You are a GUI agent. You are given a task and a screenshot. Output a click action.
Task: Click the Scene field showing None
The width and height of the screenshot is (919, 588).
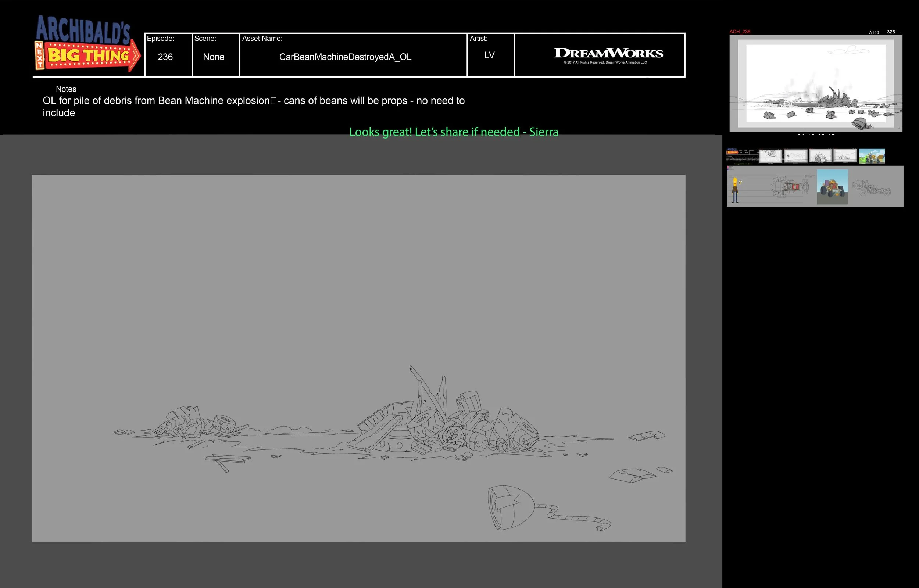[x=214, y=57]
